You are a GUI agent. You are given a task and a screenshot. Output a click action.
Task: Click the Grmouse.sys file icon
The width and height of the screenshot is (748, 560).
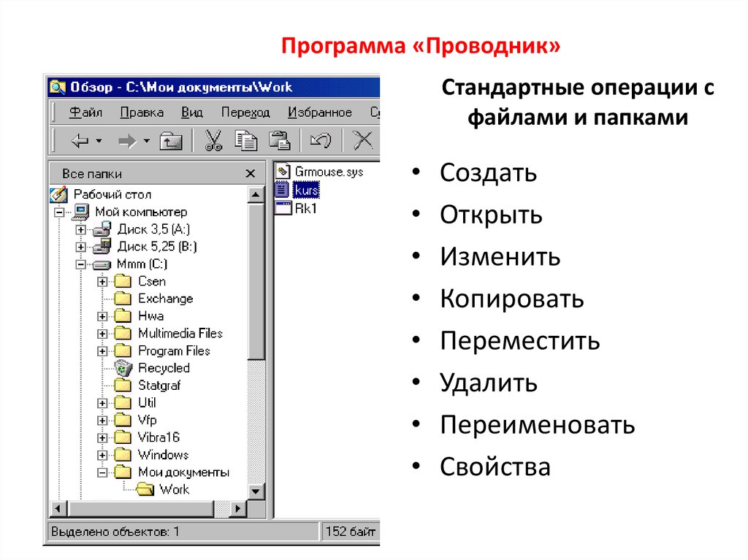click(x=283, y=172)
